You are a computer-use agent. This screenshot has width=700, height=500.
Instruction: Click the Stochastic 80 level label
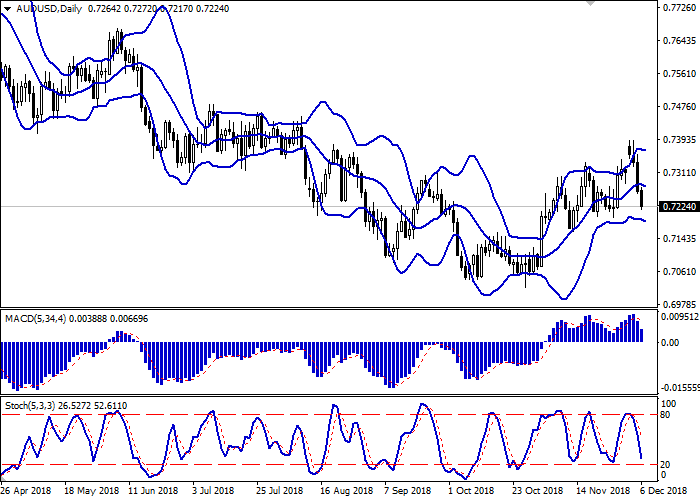[667, 415]
